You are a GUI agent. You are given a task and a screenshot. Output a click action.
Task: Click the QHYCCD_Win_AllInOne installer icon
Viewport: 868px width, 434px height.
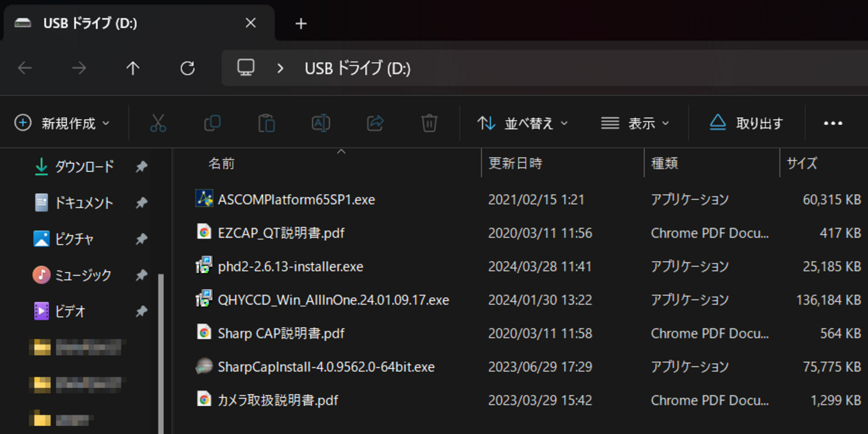[204, 299]
